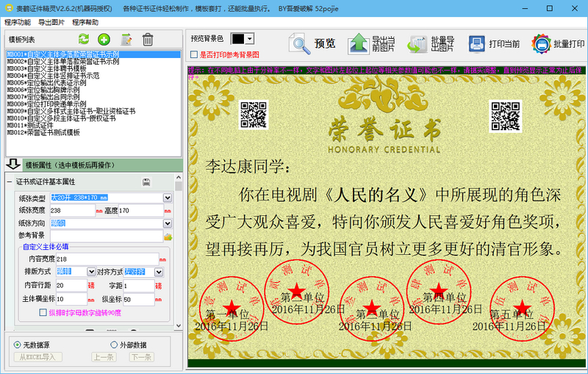Select the 外部数据 radio button

(113, 345)
